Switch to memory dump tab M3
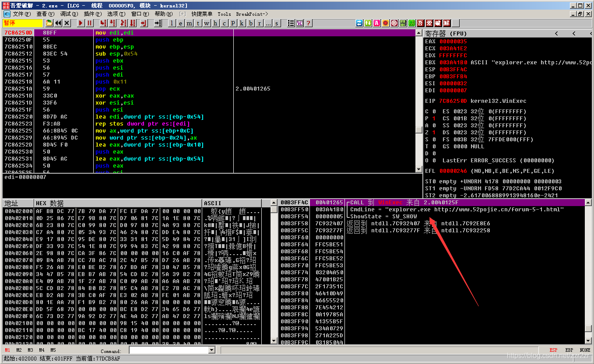 (30, 350)
